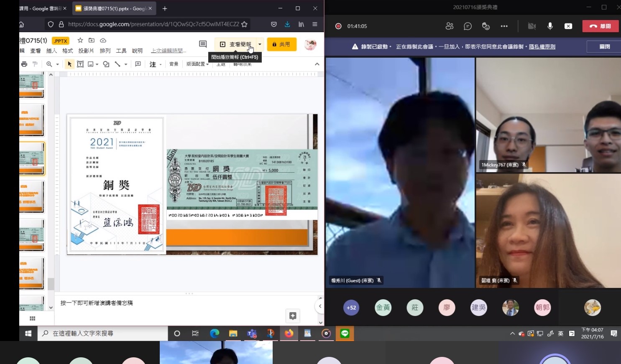Open the Google account avatar
Screen dimensions: 621x364
tap(310, 44)
